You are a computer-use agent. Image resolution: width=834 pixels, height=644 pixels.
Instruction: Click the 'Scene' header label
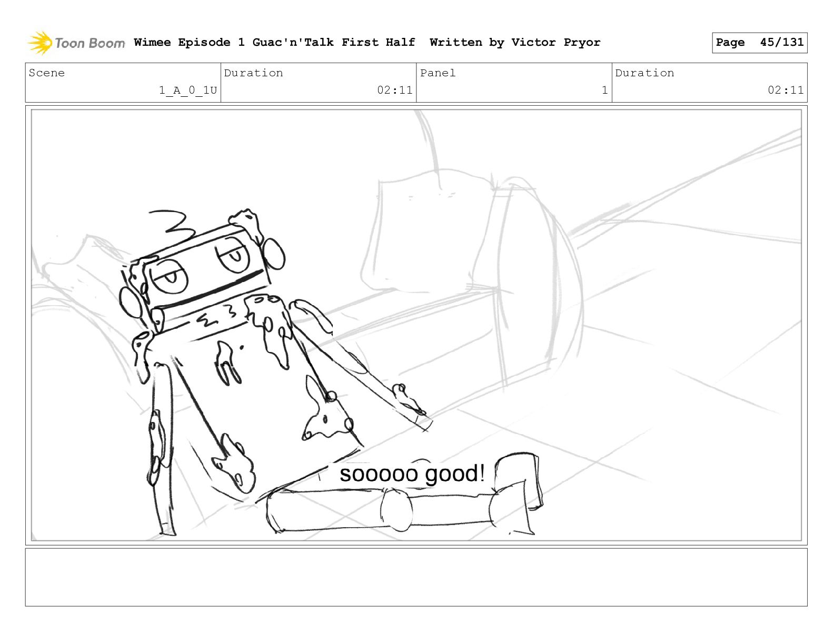tap(47, 73)
